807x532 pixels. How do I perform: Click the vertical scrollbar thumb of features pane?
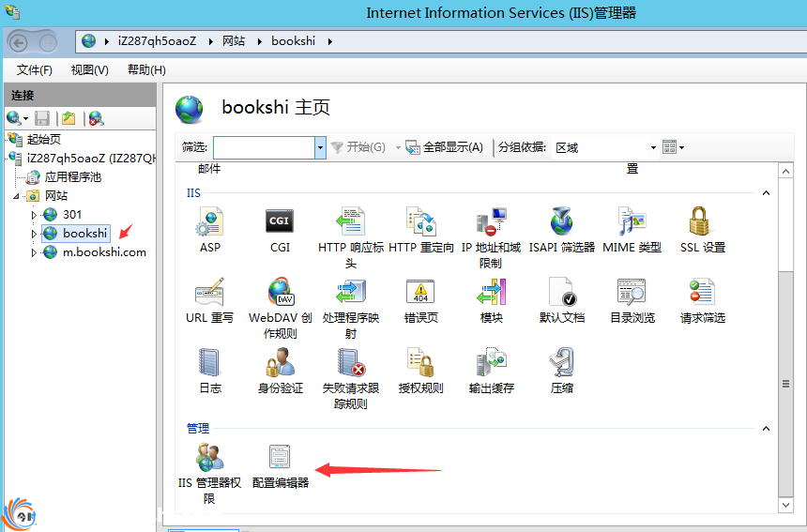[x=785, y=384]
